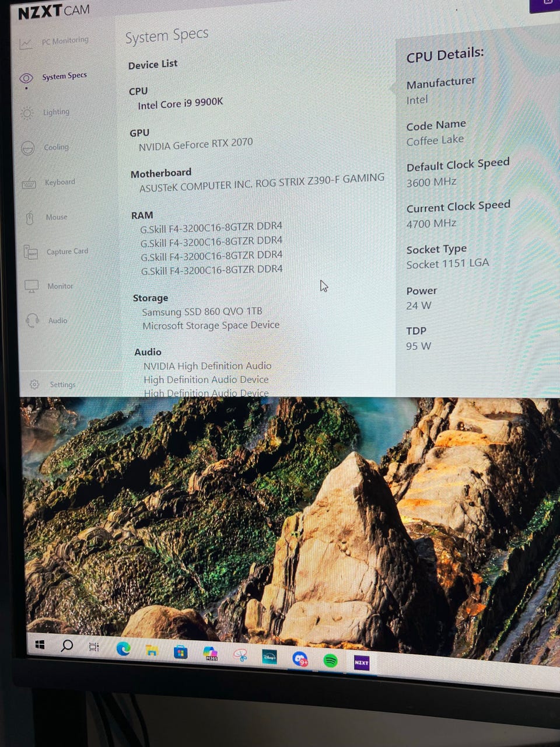Viewport: 560px width, 747px height.
Task: Select the Intel Core i9 9900K device
Action: tap(180, 103)
